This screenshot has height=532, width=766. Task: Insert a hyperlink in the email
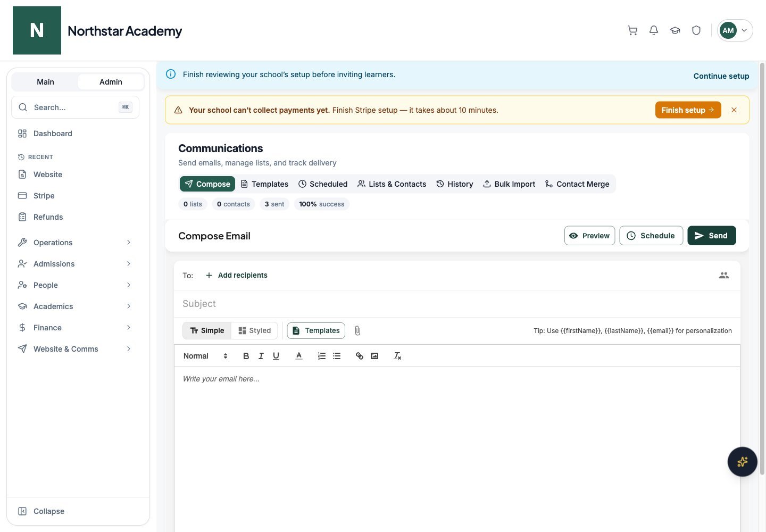tap(360, 356)
